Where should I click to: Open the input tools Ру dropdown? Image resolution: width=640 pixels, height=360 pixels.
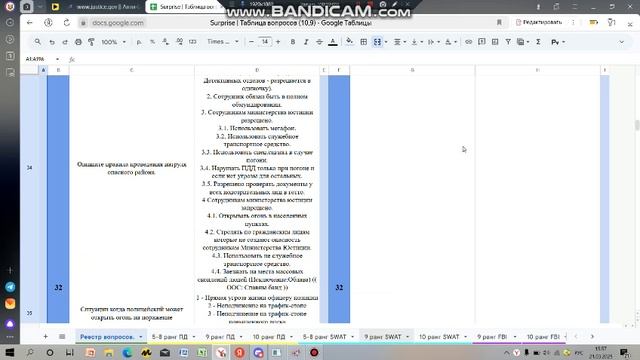pyautogui.click(x=558, y=42)
